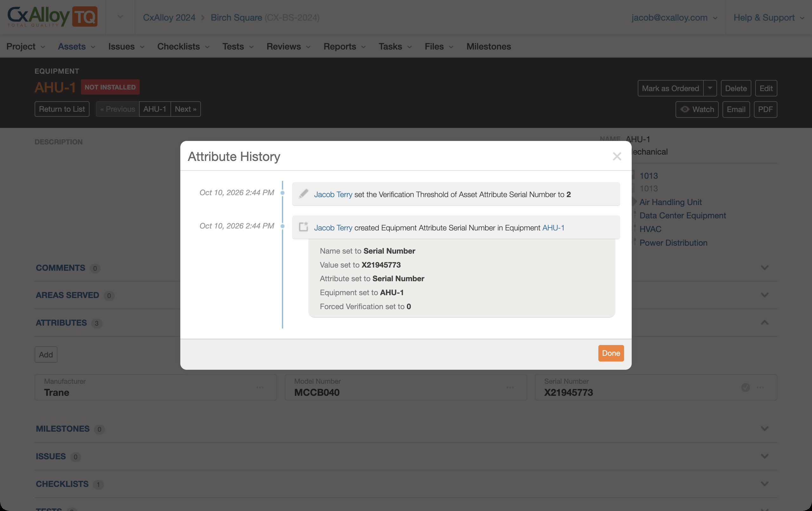This screenshot has height=511, width=812.
Task: Collapse the Attributes section chevron
Action: [764, 322]
